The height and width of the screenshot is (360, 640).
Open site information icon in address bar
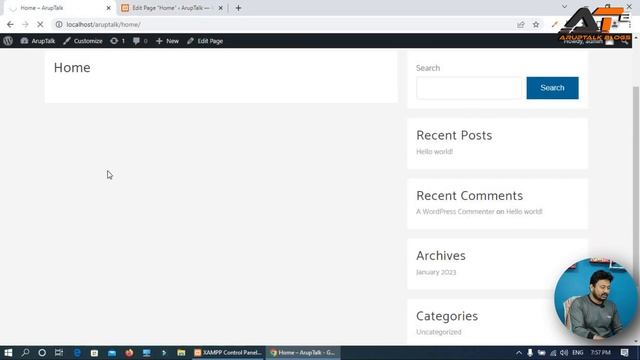[x=59, y=24]
